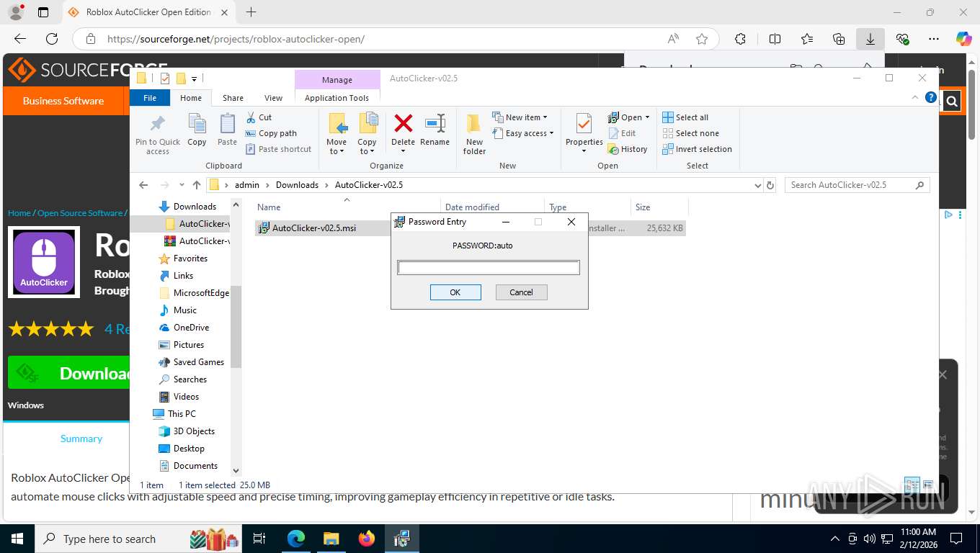Open Searches in navigation pane

[190, 379]
